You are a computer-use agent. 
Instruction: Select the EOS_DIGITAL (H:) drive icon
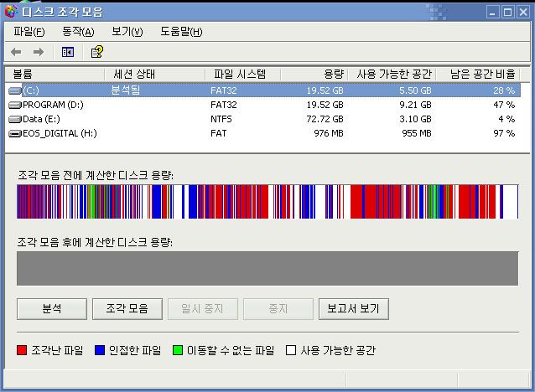click(14, 134)
